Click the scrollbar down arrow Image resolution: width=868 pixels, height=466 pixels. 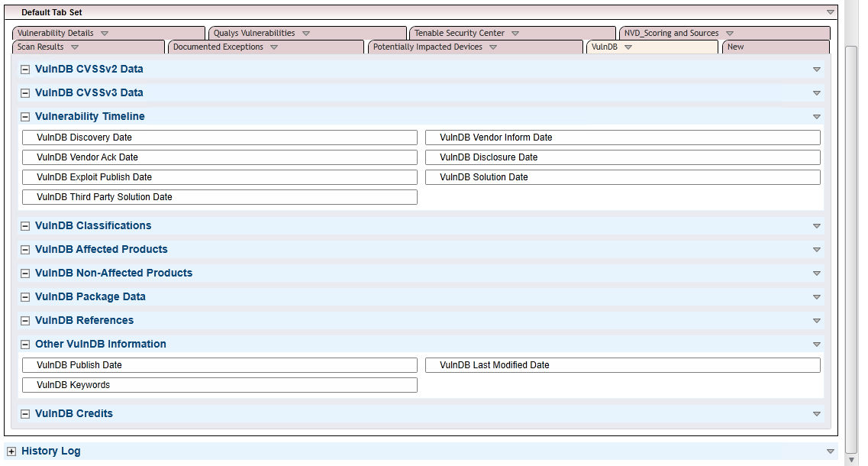(851, 460)
